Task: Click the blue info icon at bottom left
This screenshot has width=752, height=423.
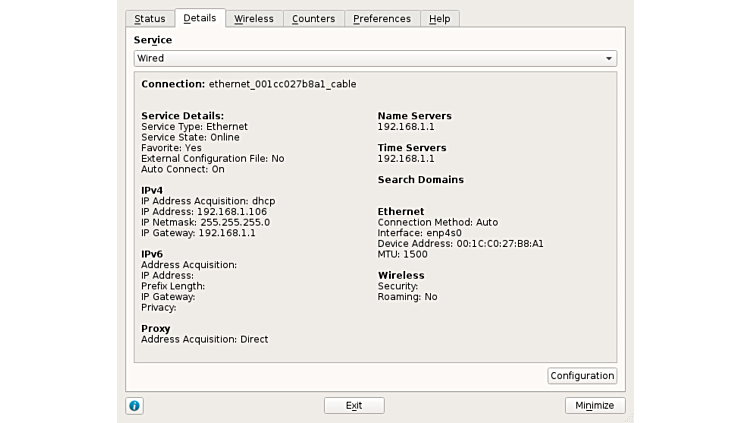Action: pyautogui.click(x=134, y=405)
